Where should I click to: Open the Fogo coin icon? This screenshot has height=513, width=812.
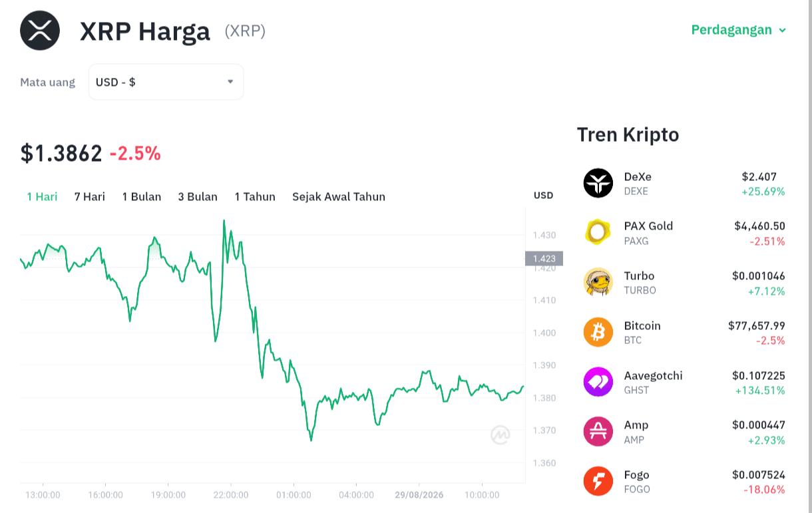pyautogui.click(x=598, y=481)
